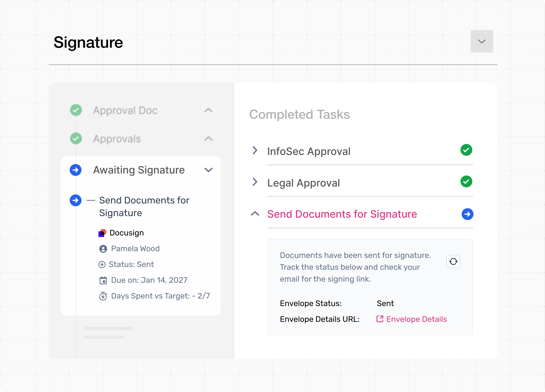This screenshot has width=545, height=392.
Task: Expand the InfoSec Approval task
Action: [x=255, y=150]
